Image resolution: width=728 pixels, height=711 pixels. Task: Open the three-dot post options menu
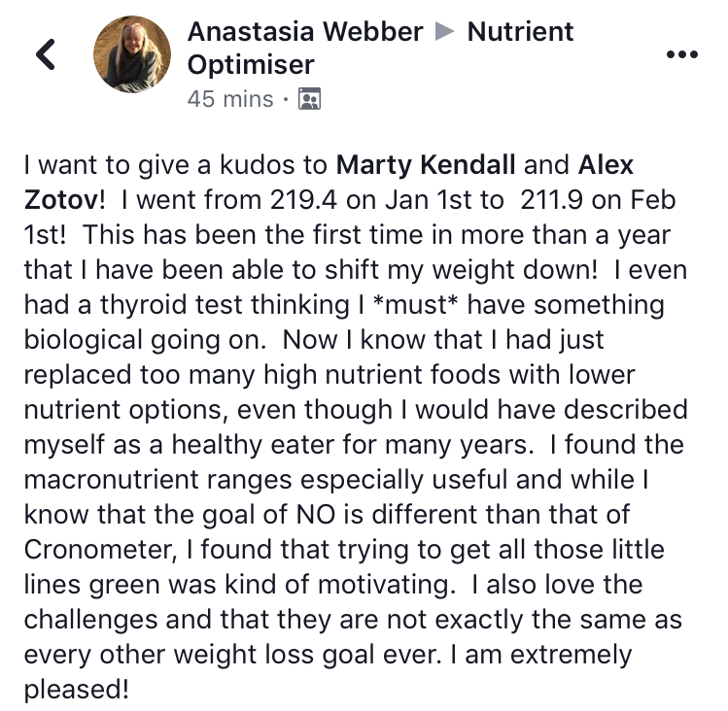click(681, 54)
